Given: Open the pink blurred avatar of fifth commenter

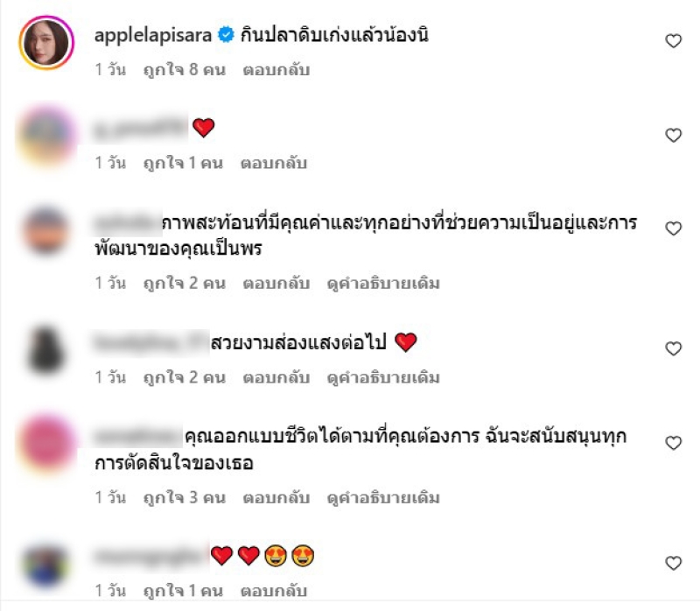Looking at the screenshot, I should [x=46, y=443].
